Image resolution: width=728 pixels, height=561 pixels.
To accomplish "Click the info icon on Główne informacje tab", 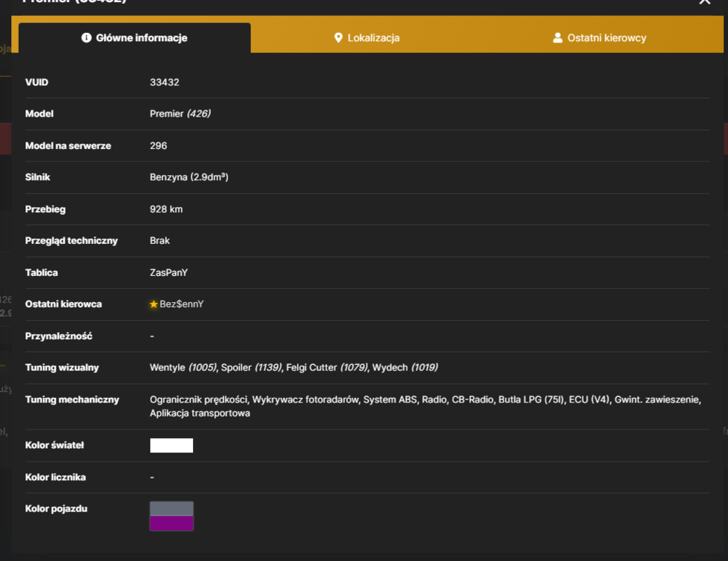I will click(x=86, y=37).
